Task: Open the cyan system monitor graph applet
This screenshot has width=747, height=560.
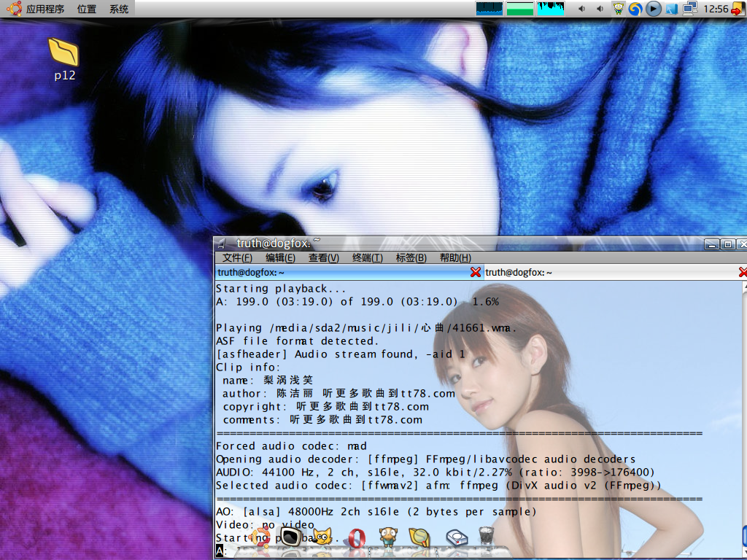Action: point(550,9)
